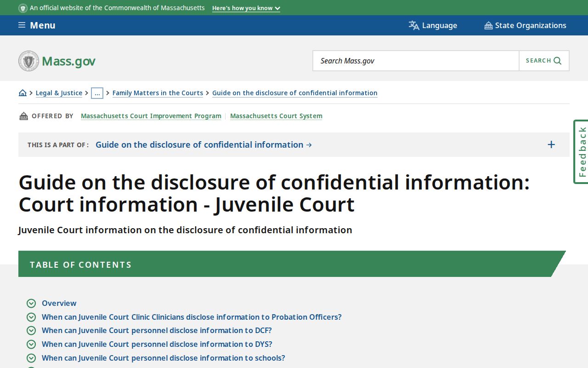Image resolution: width=588 pixels, height=368 pixels.
Task: Open the Menu navigation
Action: [37, 25]
